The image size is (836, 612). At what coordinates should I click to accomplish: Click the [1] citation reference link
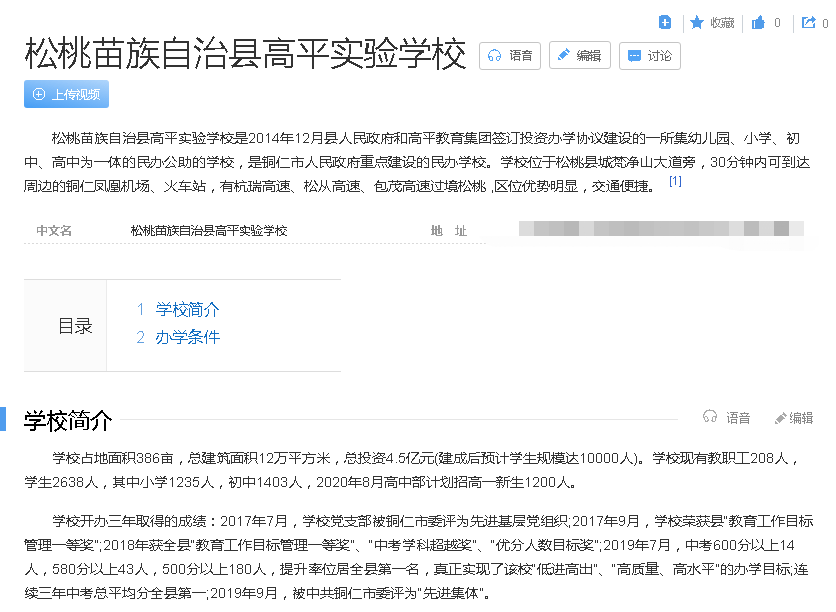coord(676,181)
